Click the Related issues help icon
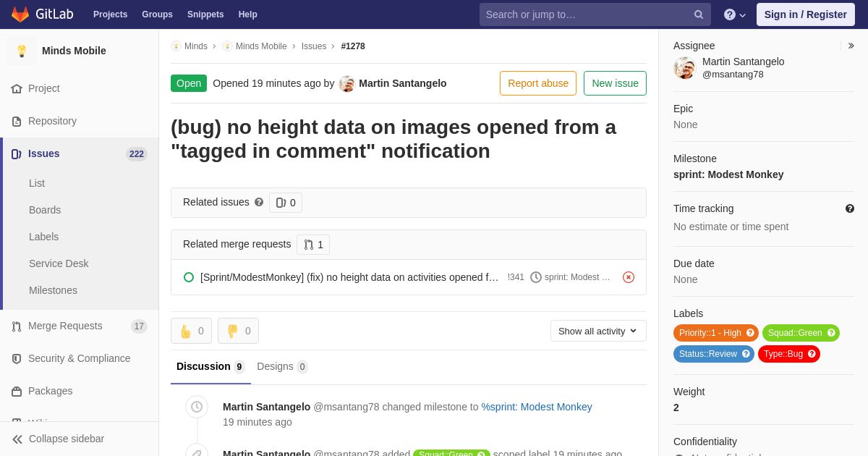 coord(259,203)
